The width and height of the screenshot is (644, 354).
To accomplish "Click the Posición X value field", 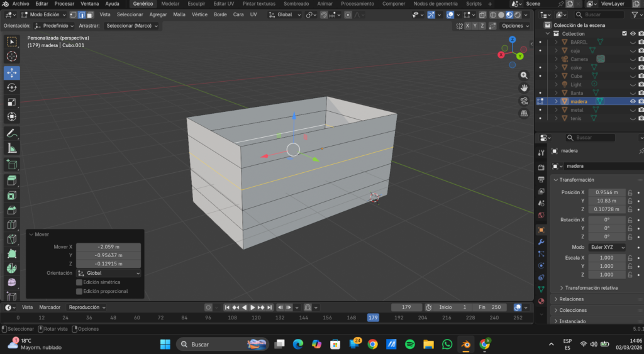I will 607,192.
